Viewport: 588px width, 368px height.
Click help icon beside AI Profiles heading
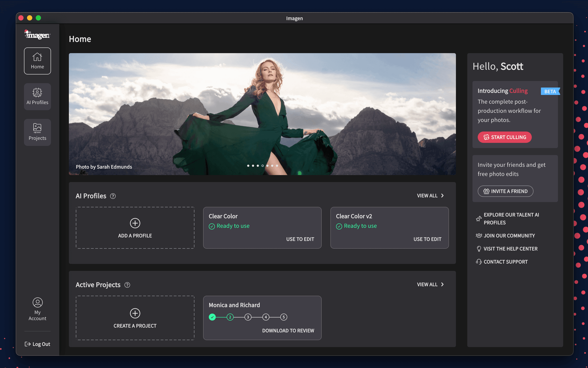[113, 196]
